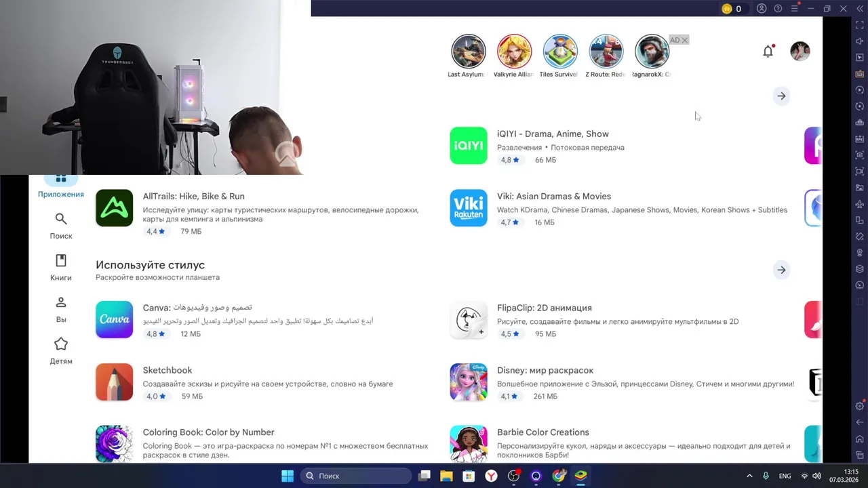Click the Install APK icon in side toolbar
Viewport: 868px width, 488px height.
[x=860, y=139]
